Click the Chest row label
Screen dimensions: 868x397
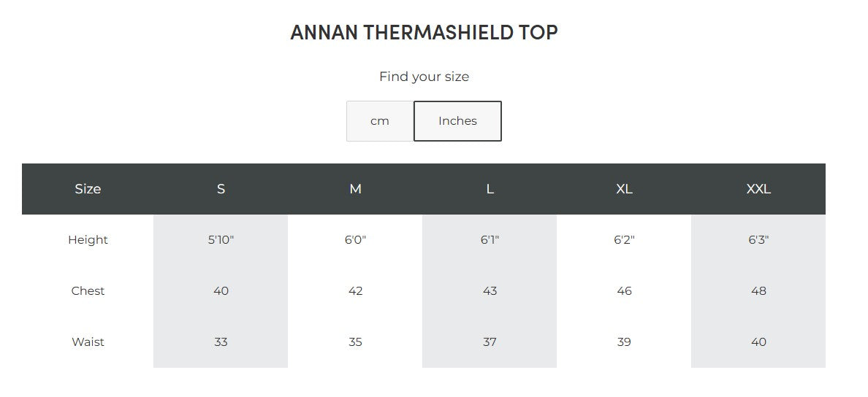click(x=88, y=291)
